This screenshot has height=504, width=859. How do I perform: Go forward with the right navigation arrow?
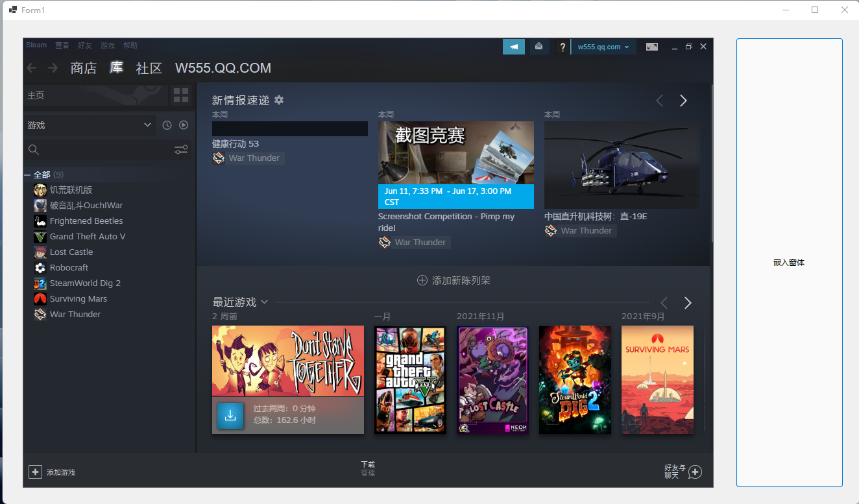(53, 68)
